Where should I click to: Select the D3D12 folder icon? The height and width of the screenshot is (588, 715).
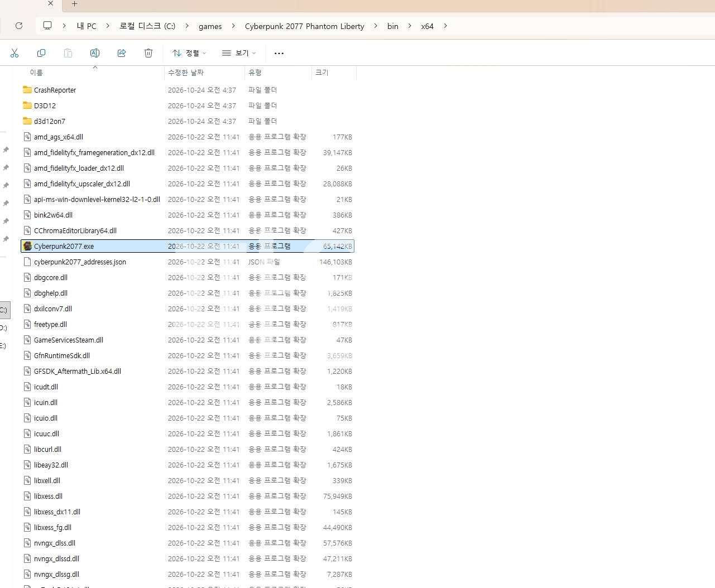point(27,105)
